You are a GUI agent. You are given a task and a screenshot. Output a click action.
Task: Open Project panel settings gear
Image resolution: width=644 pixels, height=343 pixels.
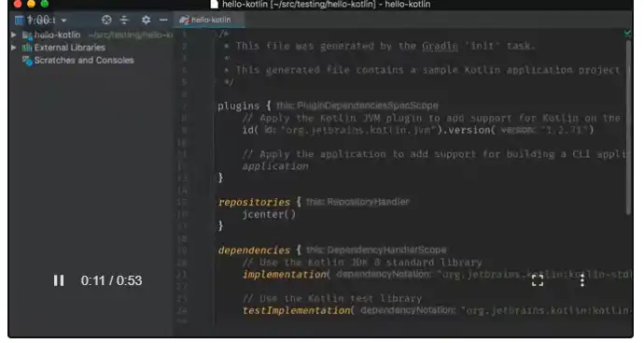pyautogui.click(x=146, y=20)
